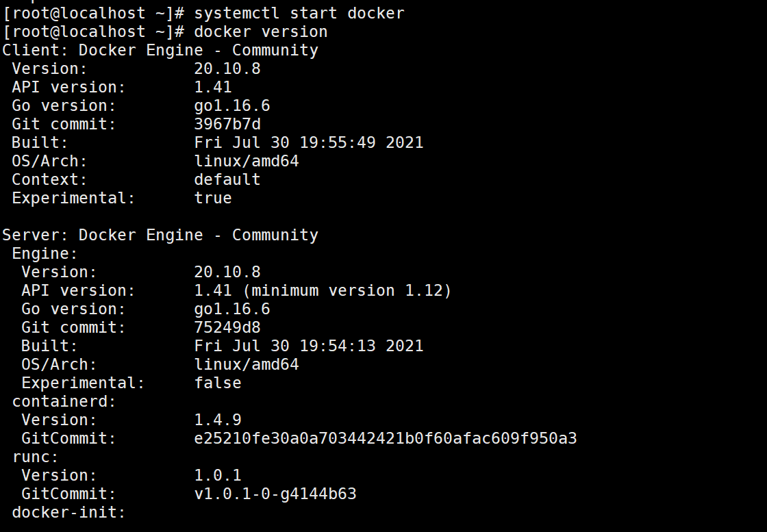Click the 'docker-init:' label at the bottom
Image resolution: width=767 pixels, height=532 pixels.
coord(69,512)
